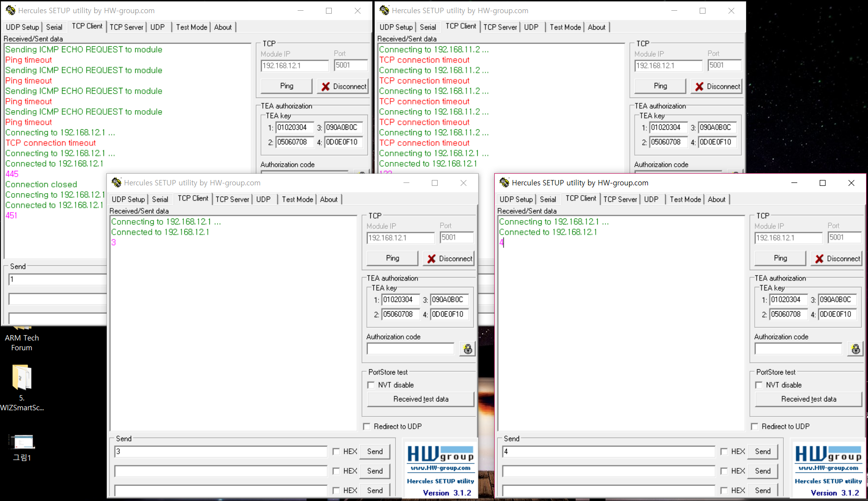Open the 그림1 desktop file icon
The image size is (868, 501).
[x=22, y=447]
